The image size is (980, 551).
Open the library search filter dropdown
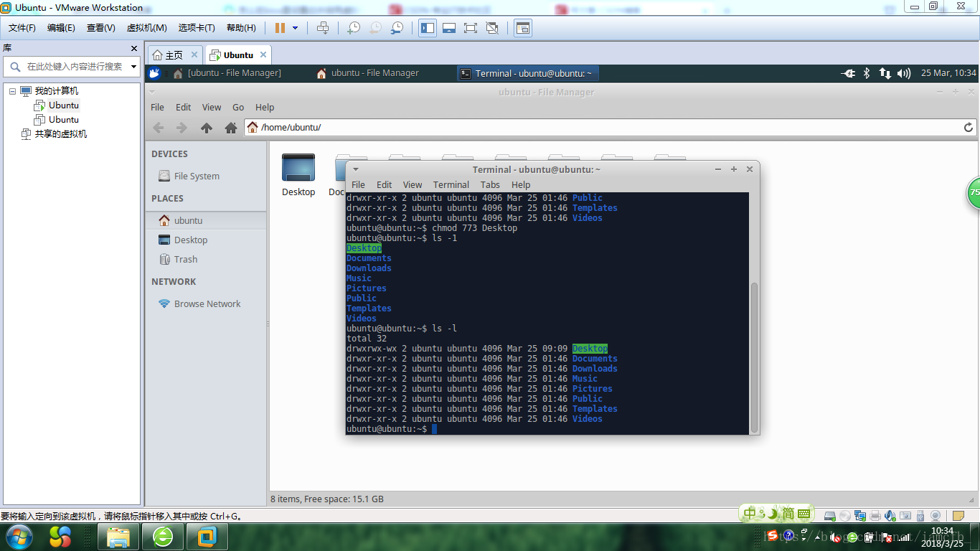click(133, 67)
